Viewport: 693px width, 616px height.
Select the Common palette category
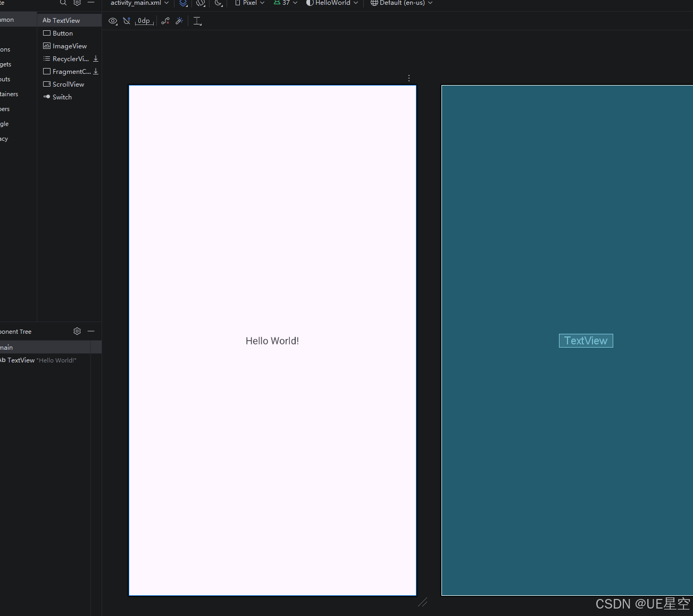(18, 20)
